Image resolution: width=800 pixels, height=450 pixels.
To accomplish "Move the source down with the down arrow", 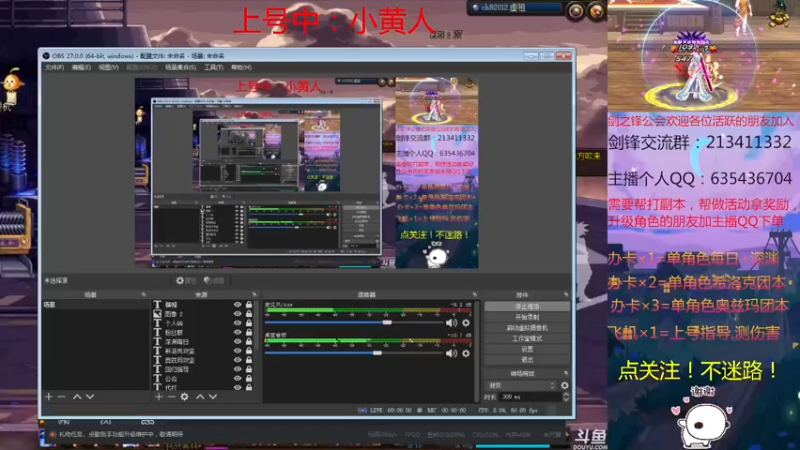I will point(213,396).
